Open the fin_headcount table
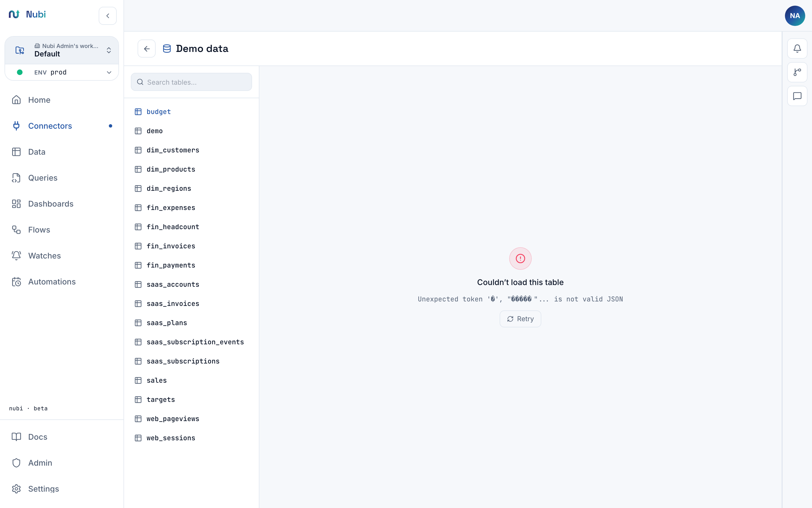The height and width of the screenshot is (508, 812). point(191,227)
